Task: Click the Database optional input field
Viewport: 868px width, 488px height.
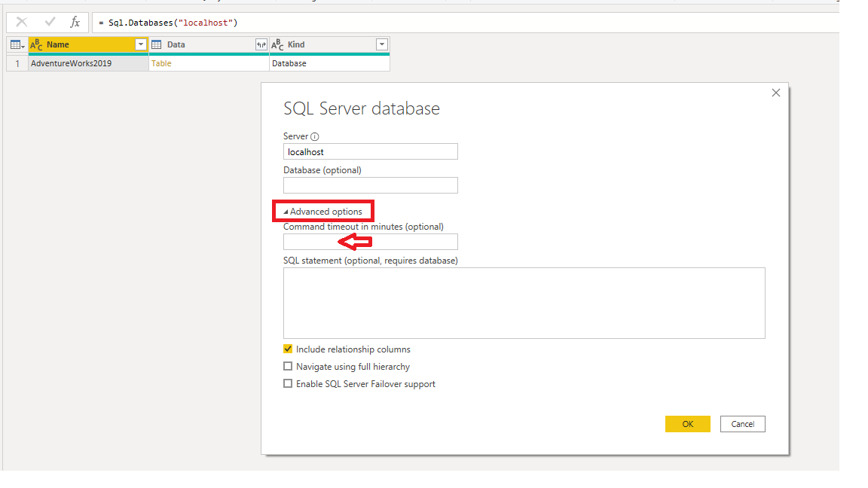Action: click(371, 185)
